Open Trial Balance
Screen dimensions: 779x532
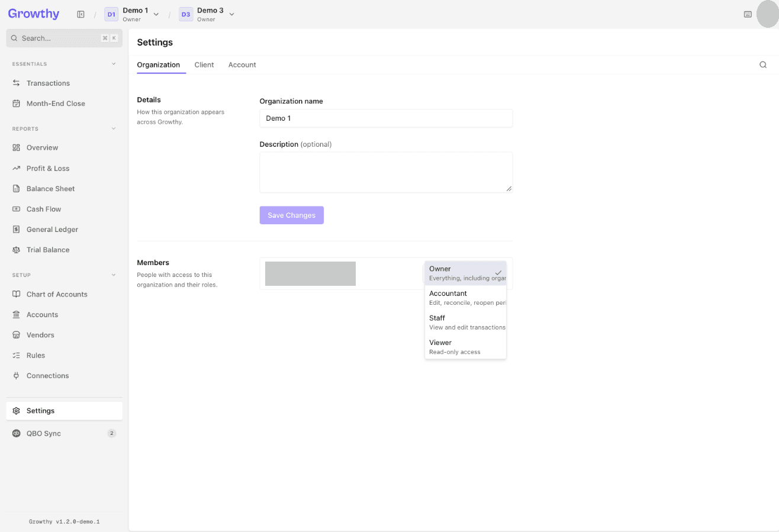(65, 250)
